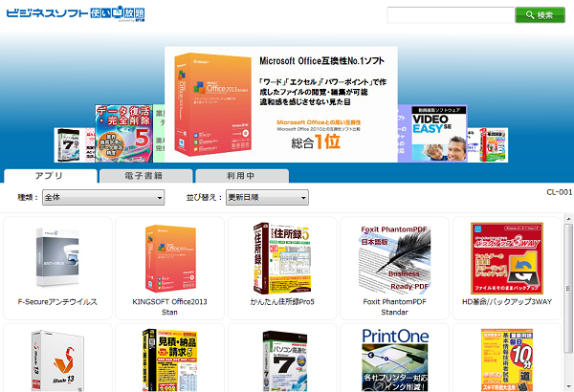Click the 総合1位 ranking text in banner
574x392 pixels.
pyautogui.click(x=316, y=142)
